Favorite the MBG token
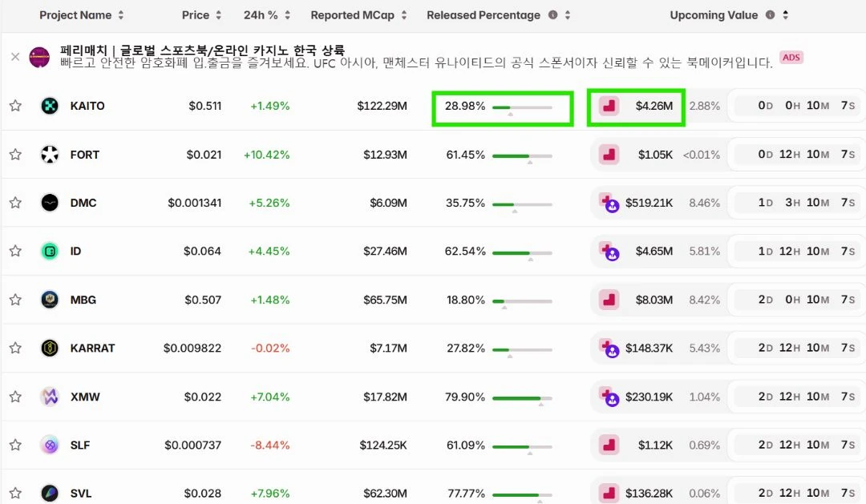Viewport: 866px width, 504px height. pyautogui.click(x=15, y=299)
